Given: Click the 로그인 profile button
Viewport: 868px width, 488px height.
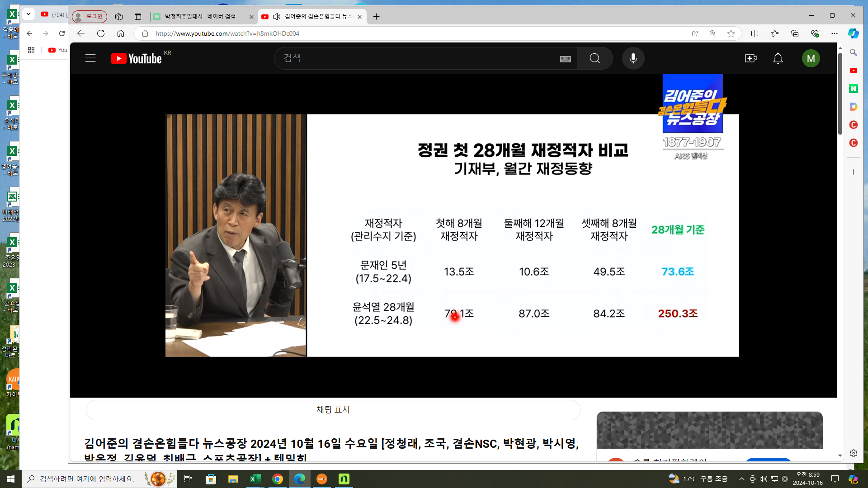Looking at the screenshot, I should point(90,16).
